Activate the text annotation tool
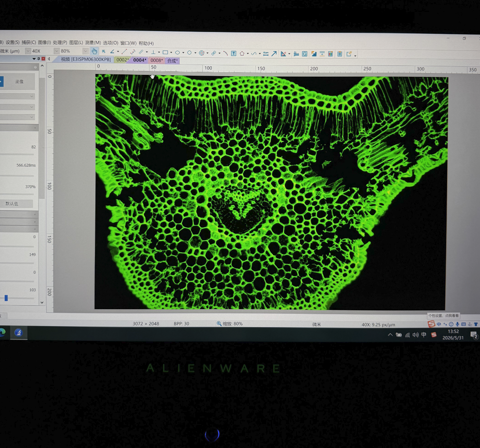 pyautogui.click(x=234, y=53)
